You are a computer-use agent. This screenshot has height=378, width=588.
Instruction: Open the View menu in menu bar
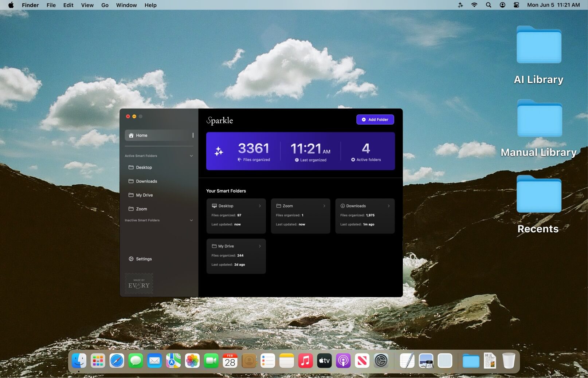pos(87,5)
